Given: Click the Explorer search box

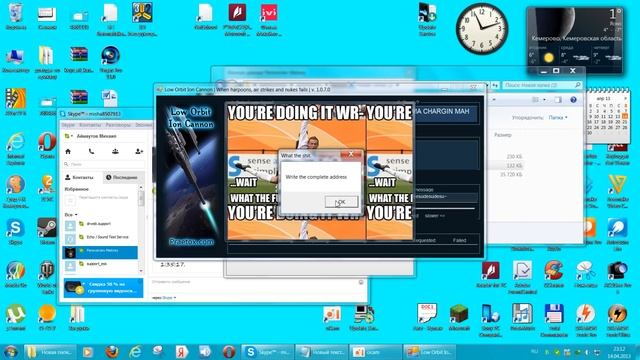Looking at the screenshot, I should pos(542,85).
